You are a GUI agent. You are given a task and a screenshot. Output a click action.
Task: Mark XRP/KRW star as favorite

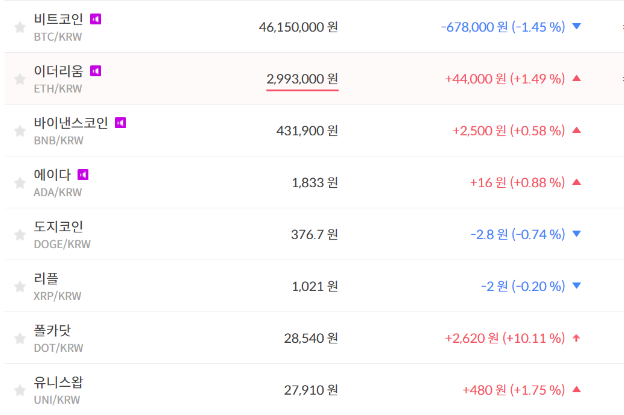pos(19,287)
